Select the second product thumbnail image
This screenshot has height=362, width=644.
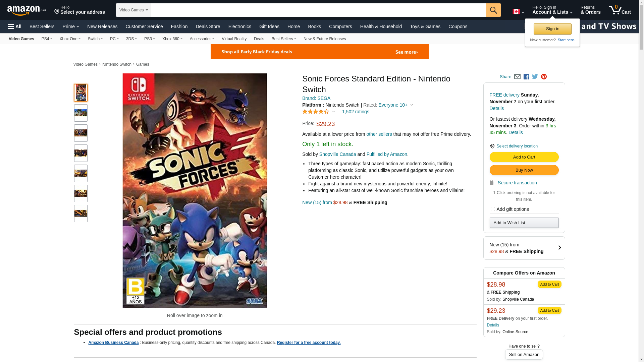point(81,113)
